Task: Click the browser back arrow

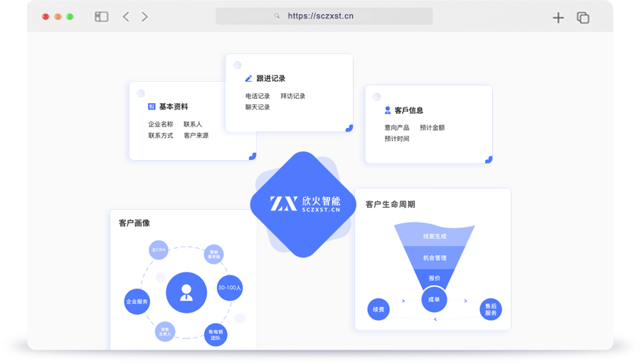Action: [x=126, y=16]
